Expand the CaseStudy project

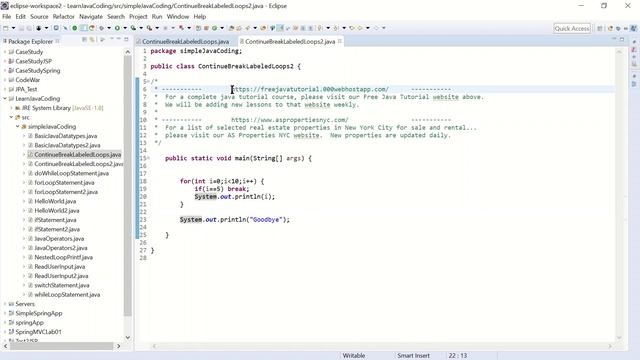(x=5, y=52)
